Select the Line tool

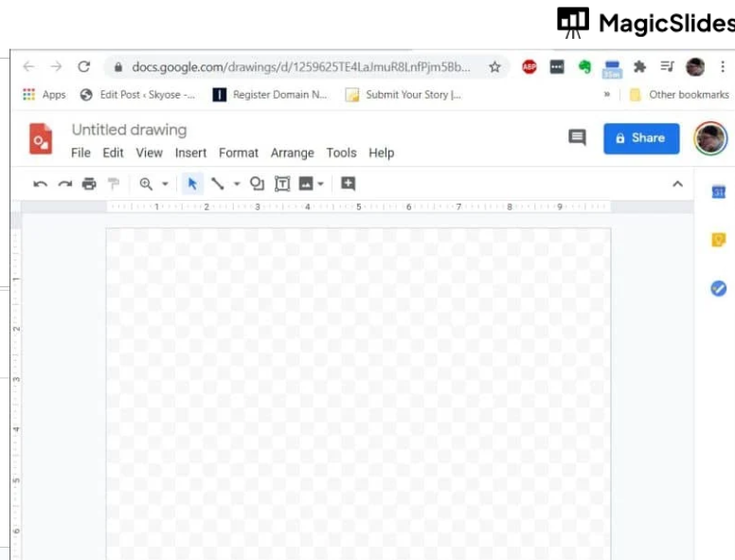pyautogui.click(x=218, y=184)
